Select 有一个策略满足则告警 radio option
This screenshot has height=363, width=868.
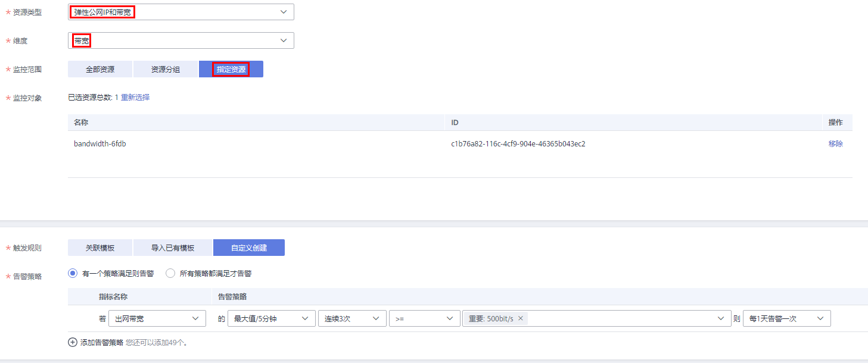tap(73, 274)
